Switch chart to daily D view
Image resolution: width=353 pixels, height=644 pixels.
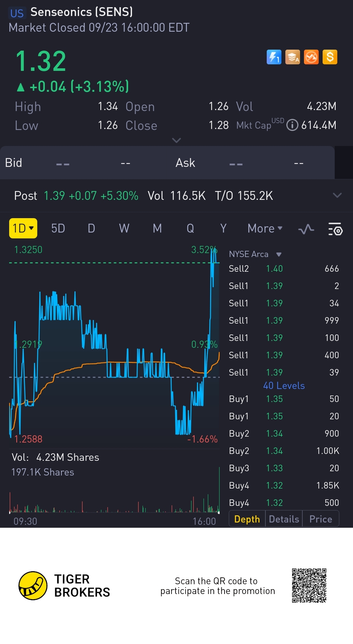point(92,228)
